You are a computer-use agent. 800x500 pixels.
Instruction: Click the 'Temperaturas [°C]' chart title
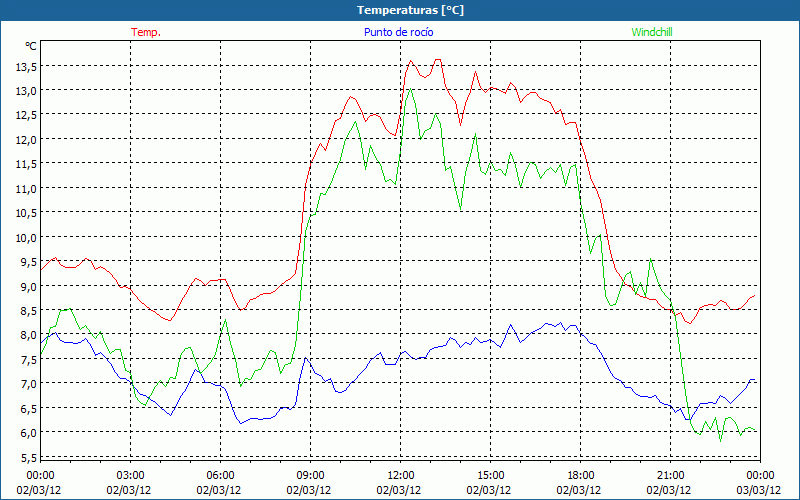coord(410,10)
